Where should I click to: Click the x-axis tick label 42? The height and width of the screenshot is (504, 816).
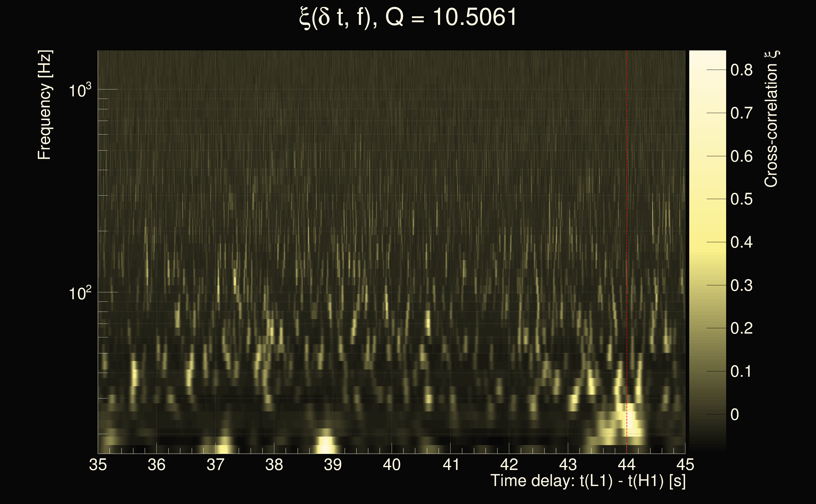[x=509, y=465]
